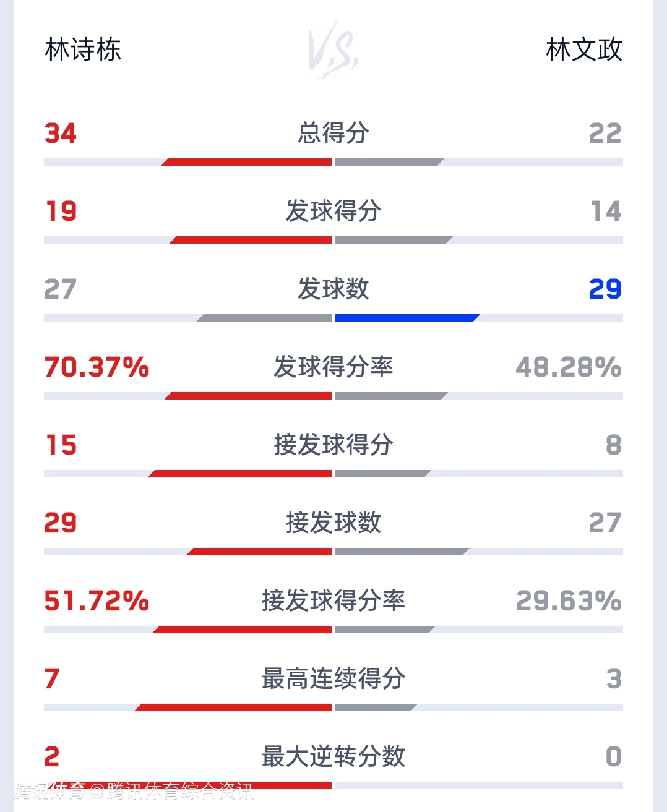Screen dimensions: 667x812
Task: Select player name 林文政
Action: [583, 50]
